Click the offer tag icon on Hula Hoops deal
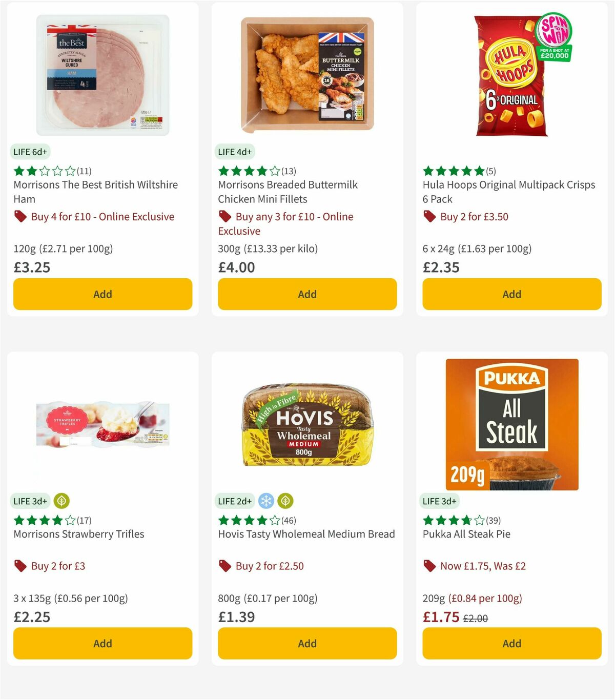 pyautogui.click(x=429, y=217)
